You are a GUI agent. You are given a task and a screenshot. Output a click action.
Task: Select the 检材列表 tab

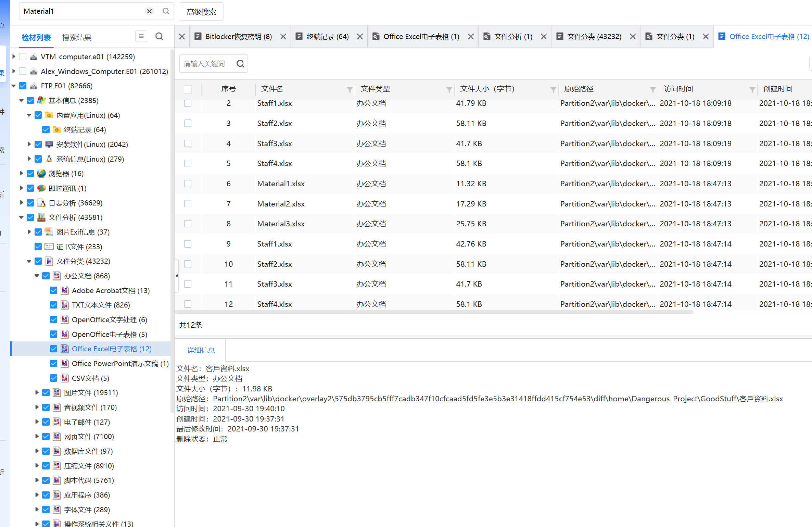coord(36,38)
